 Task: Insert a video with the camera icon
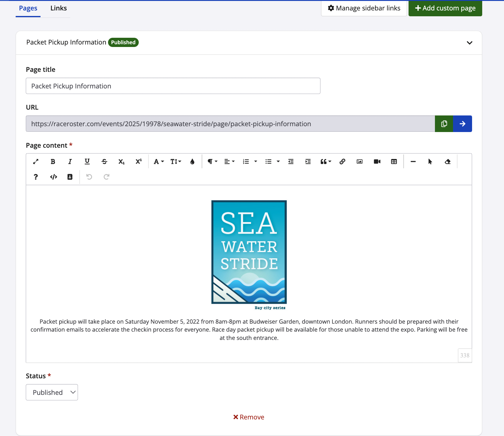377,162
